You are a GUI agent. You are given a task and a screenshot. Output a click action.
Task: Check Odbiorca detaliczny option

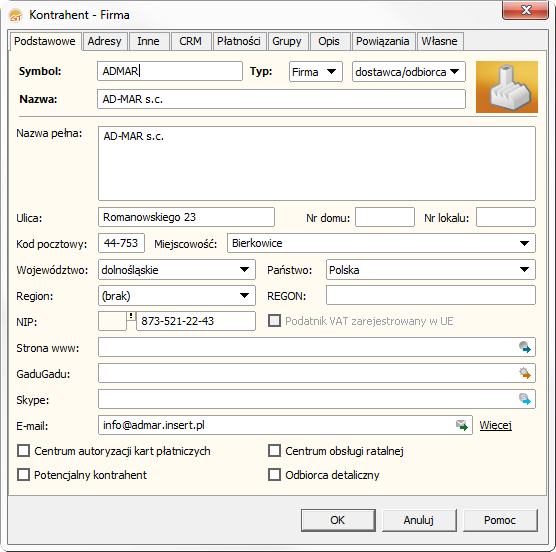pyautogui.click(x=274, y=474)
